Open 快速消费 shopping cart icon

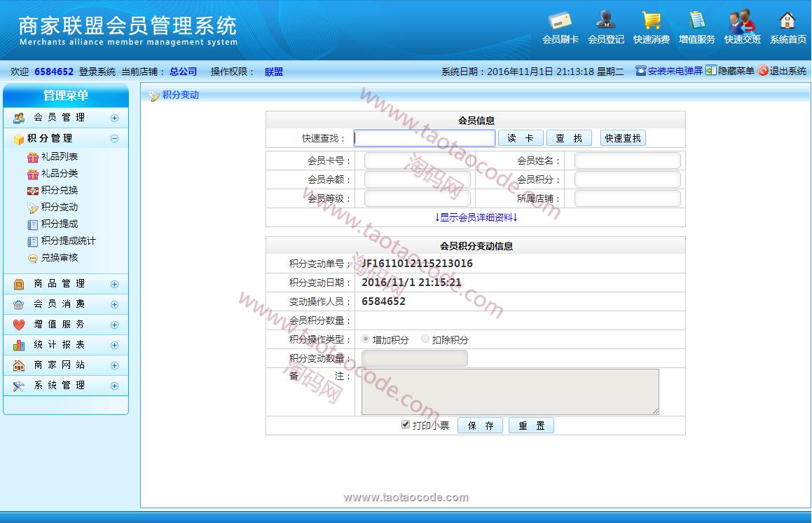click(x=651, y=21)
